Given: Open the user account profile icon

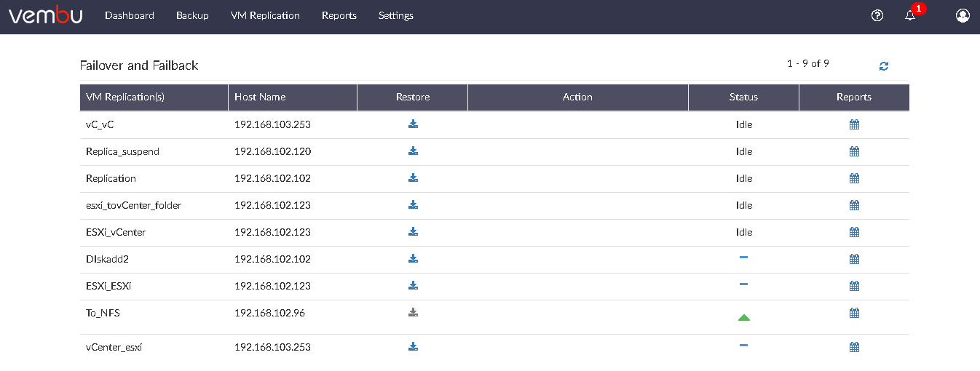Looking at the screenshot, I should (x=963, y=15).
